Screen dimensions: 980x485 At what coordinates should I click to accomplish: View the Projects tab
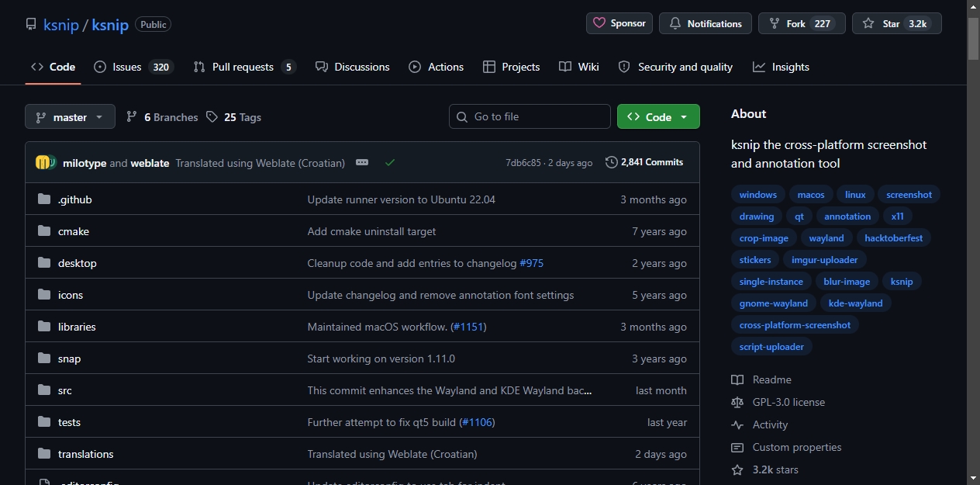(x=511, y=67)
